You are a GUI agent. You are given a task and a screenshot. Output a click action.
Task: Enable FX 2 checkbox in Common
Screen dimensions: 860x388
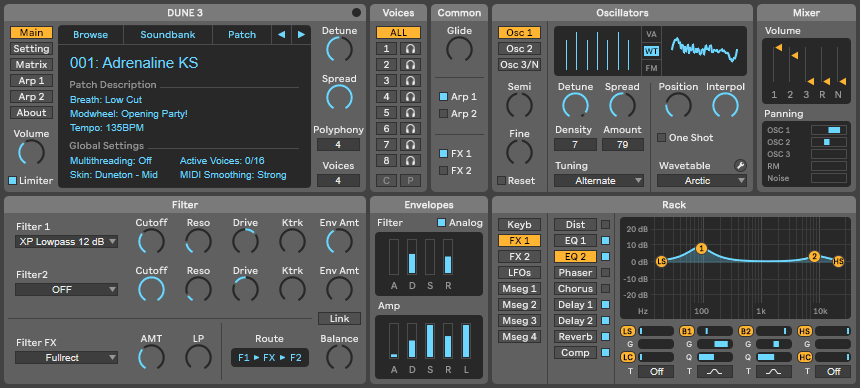(443, 171)
